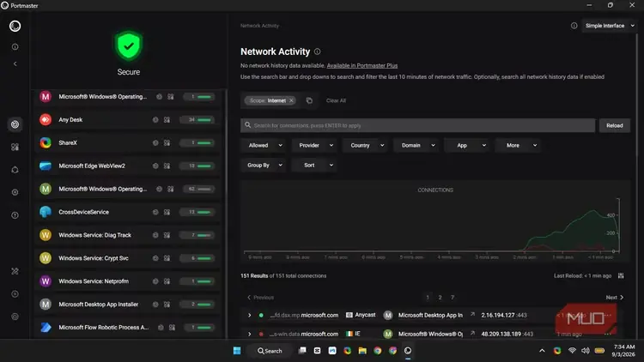Viewport: 644px width, 362px height.
Task: Click the Reload button
Action: [x=615, y=125]
